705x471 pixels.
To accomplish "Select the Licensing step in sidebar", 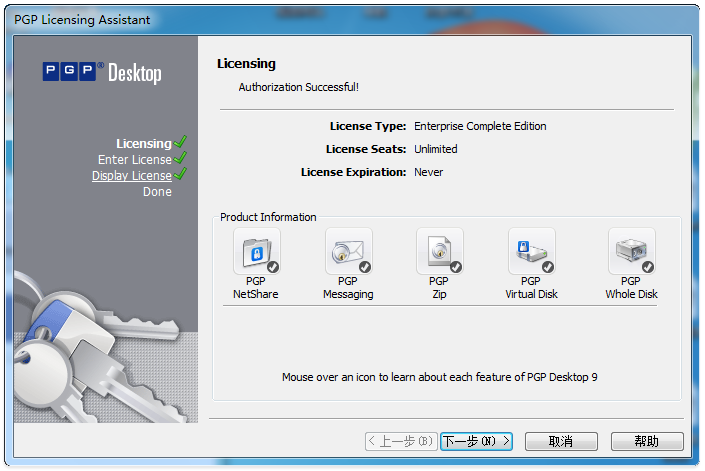I will coord(144,143).
